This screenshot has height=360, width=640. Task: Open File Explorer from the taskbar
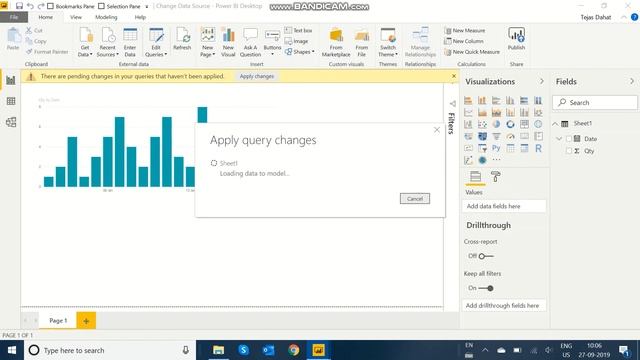[x=218, y=350]
